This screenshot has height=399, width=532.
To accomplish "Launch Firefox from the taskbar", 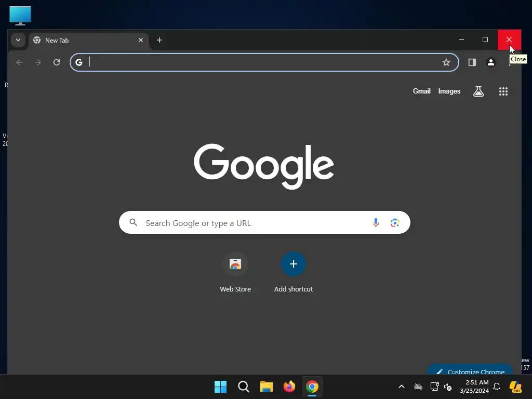I will 289,387.
